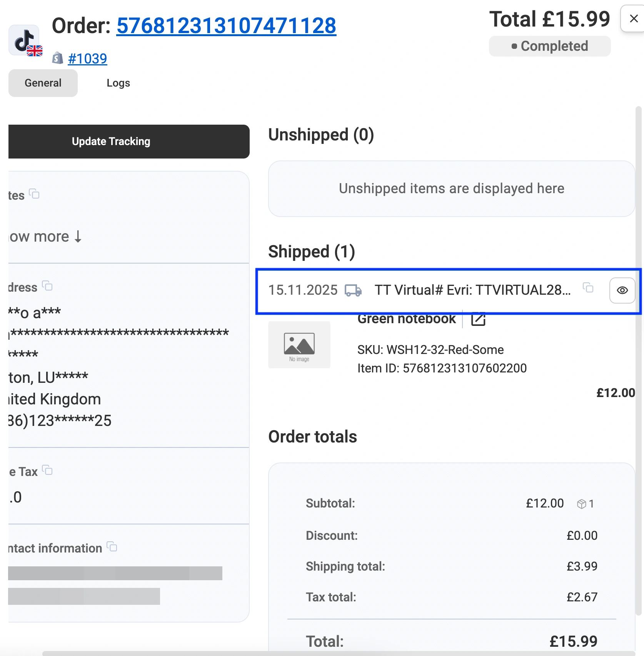Click the Completed status badge
This screenshot has width=644, height=656.
point(549,46)
